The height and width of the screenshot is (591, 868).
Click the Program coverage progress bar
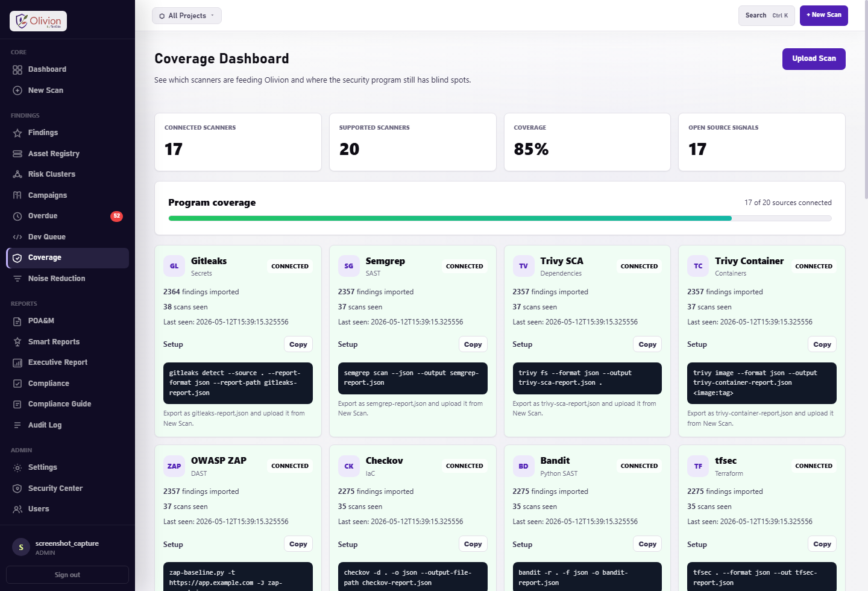coord(500,218)
